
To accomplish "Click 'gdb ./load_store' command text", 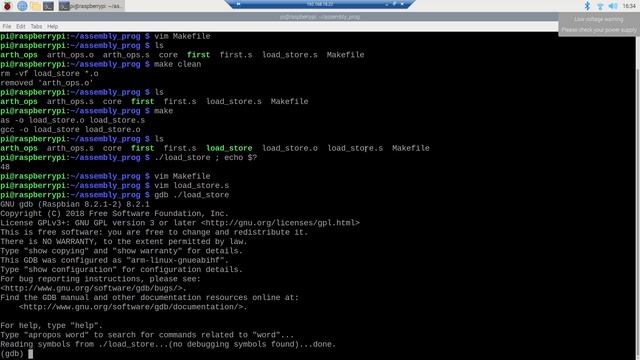I will (x=191, y=195).
